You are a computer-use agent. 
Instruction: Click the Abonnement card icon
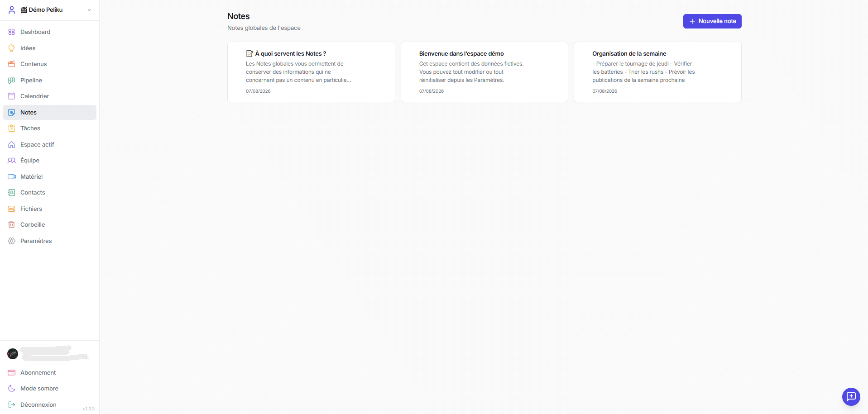click(x=12, y=373)
